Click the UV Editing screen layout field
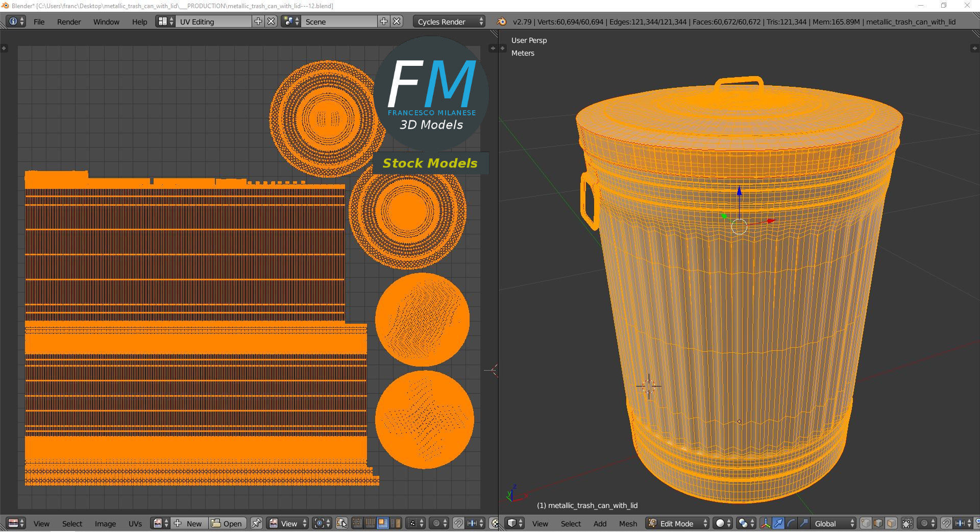Image resolution: width=980 pixels, height=532 pixels. 213,21
